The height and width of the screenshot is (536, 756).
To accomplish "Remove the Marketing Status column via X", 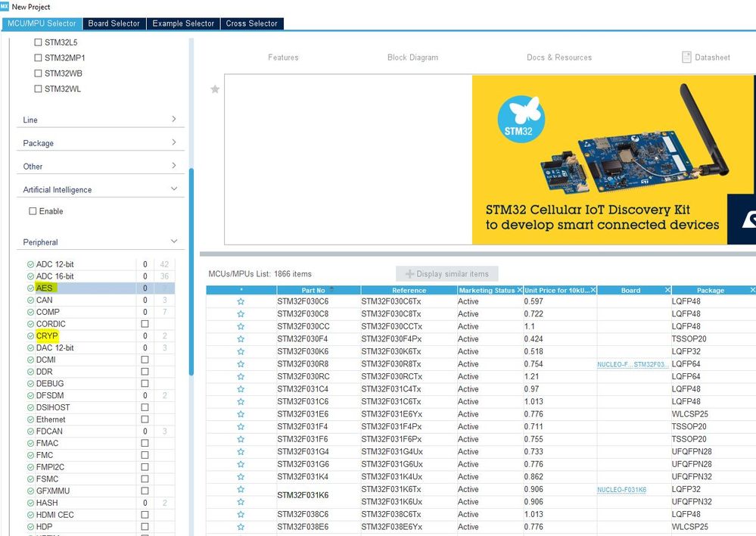I will coord(519,290).
